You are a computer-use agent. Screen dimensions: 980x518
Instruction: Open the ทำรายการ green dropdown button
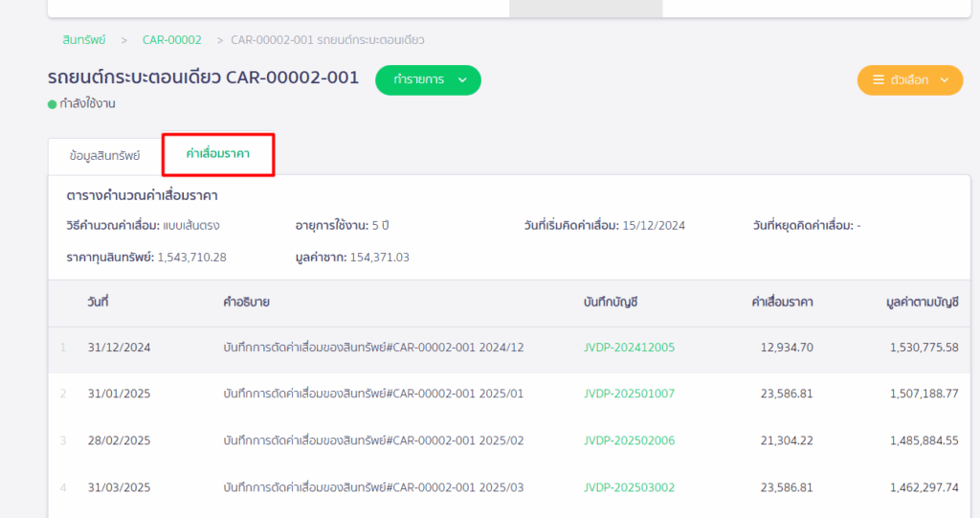pyautogui.click(x=427, y=80)
